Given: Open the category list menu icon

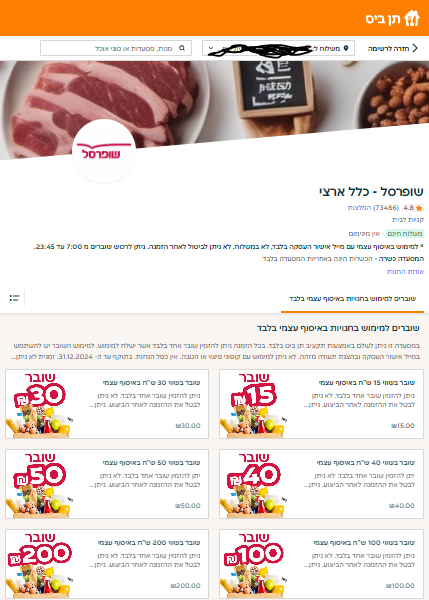Looking at the screenshot, I should coord(15,298).
